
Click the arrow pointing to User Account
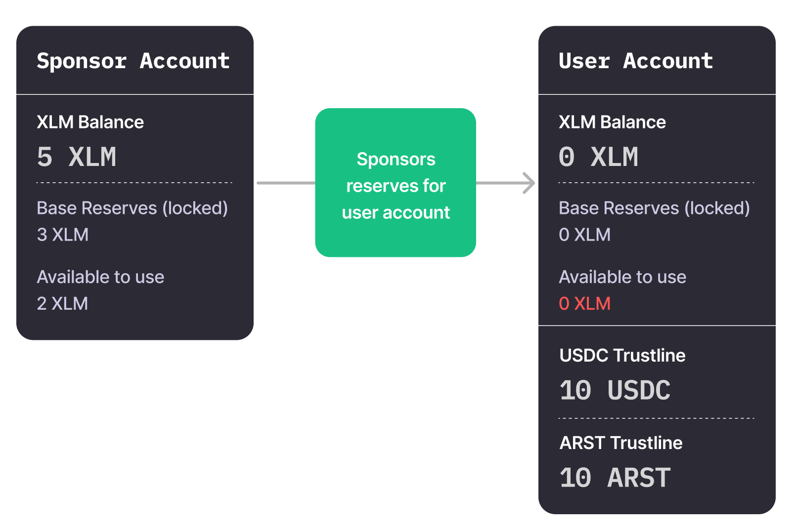506,183
